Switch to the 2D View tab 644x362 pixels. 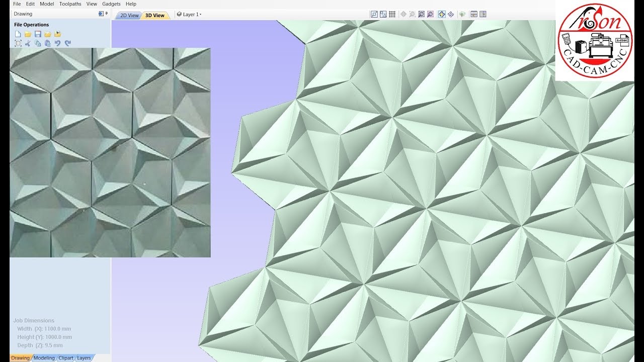129,15
